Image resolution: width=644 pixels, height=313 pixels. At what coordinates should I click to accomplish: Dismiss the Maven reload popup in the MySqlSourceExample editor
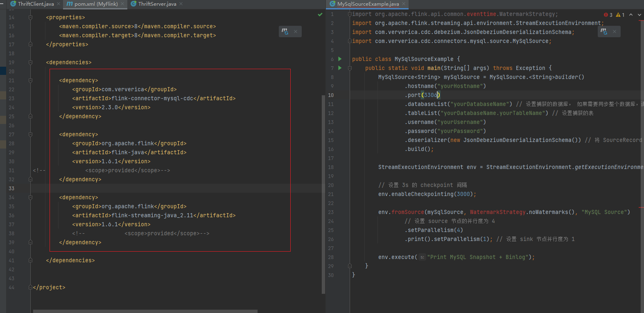pyautogui.click(x=615, y=32)
